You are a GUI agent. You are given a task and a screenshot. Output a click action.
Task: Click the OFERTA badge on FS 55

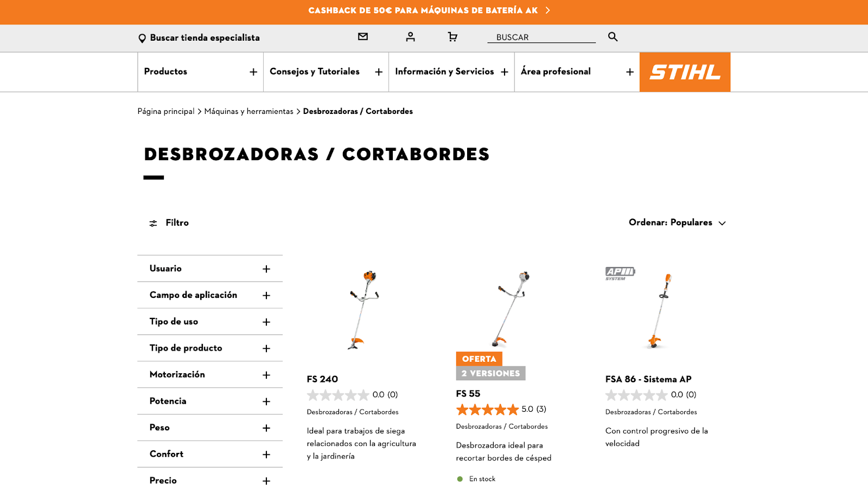pos(479,359)
